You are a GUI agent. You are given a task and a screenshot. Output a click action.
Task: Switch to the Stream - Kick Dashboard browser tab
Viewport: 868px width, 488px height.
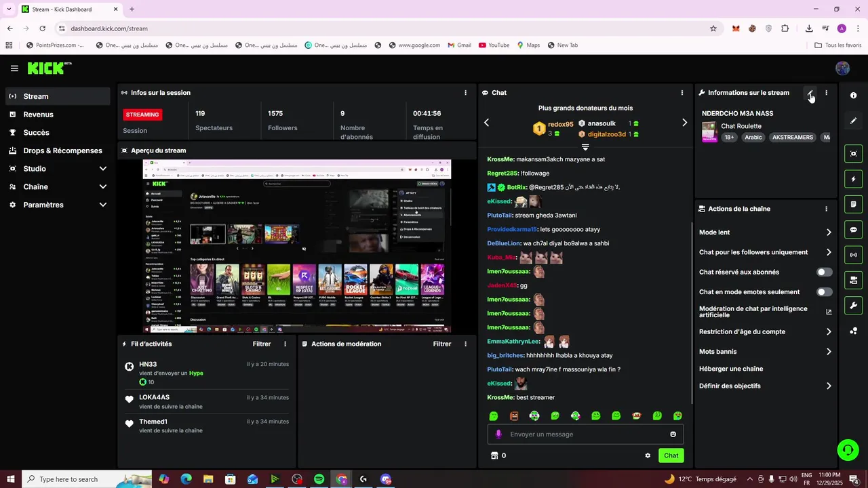point(70,9)
